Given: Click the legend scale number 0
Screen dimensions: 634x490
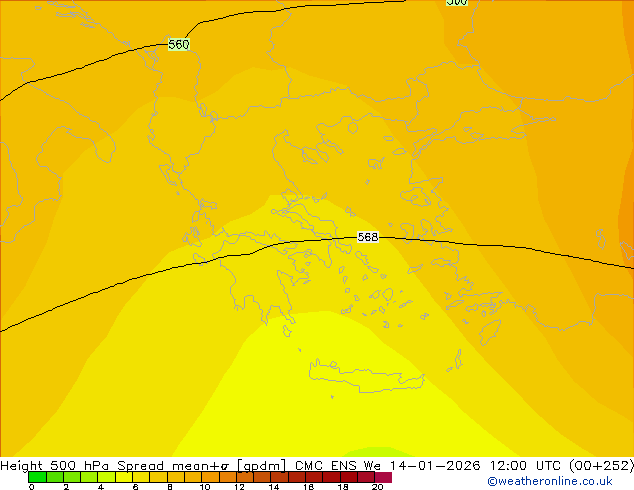Looking at the screenshot, I should [32, 487].
